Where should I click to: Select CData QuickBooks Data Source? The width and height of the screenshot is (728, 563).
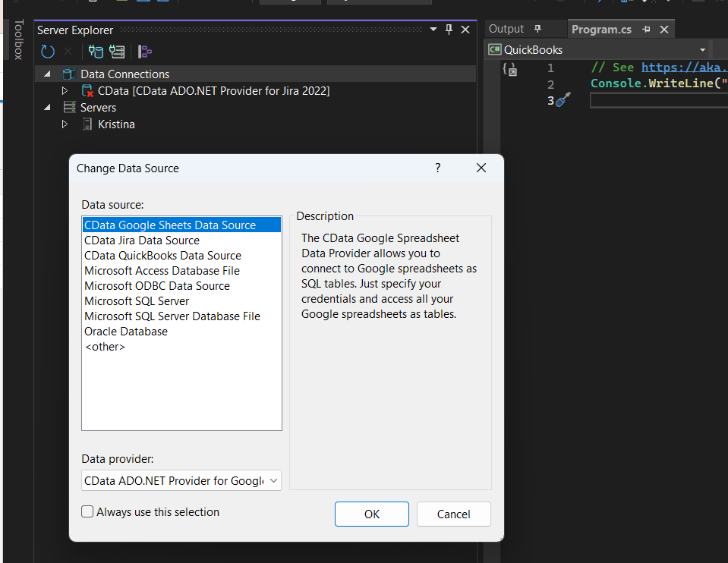[181, 256]
